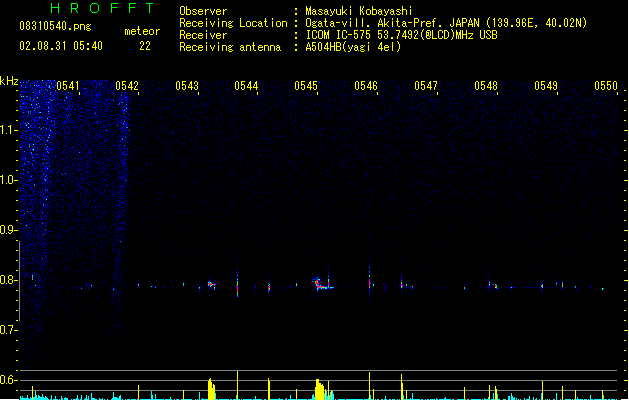
Task: Click the 'Receiver' field label
Action: pos(203,35)
